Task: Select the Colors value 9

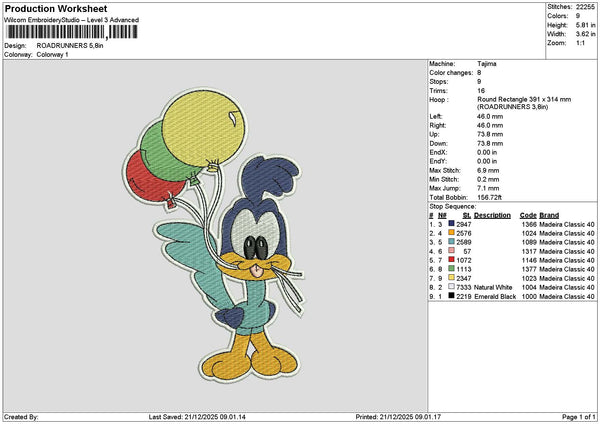Action: tap(578, 16)
